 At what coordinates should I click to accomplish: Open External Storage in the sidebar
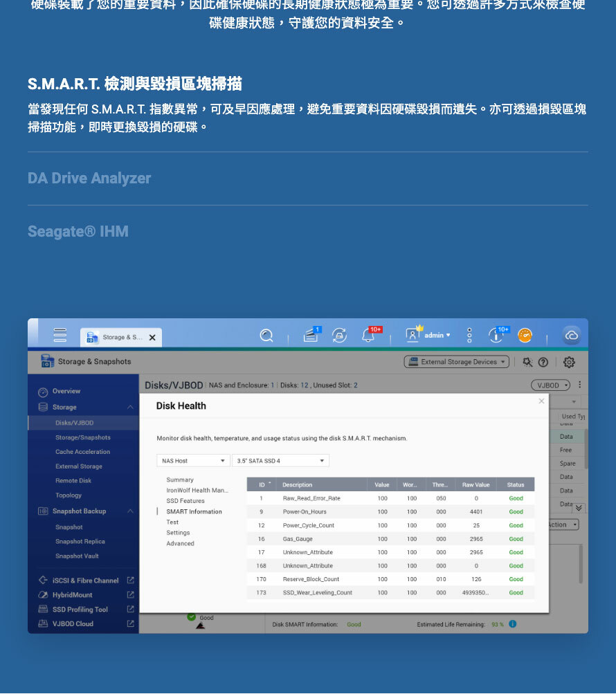coord(79,466)
